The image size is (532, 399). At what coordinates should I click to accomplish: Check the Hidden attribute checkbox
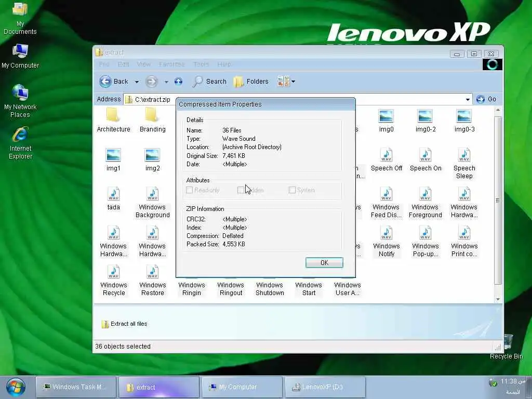tap(241, 190)
